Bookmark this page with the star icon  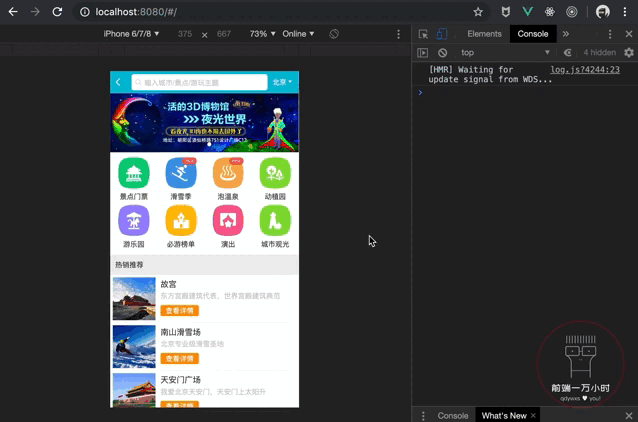478,12
